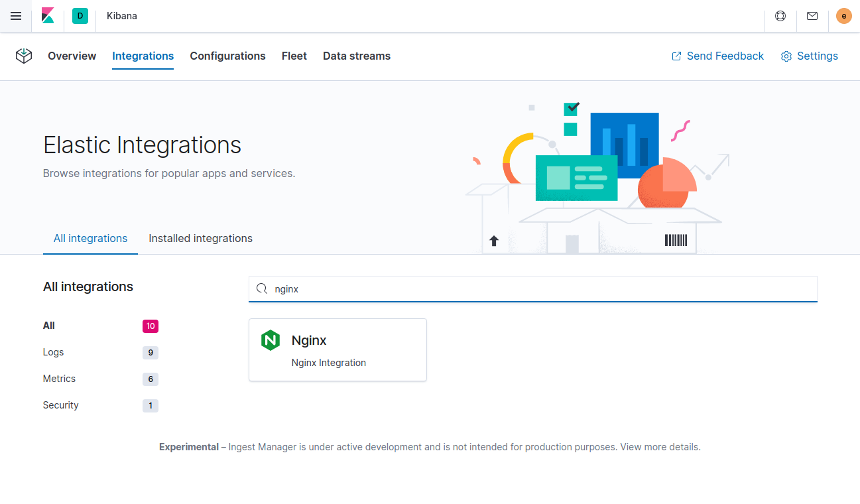Select the Nginx Integration card
The height and width of the screenshot is (504, 860).
(x=338, y=349)
